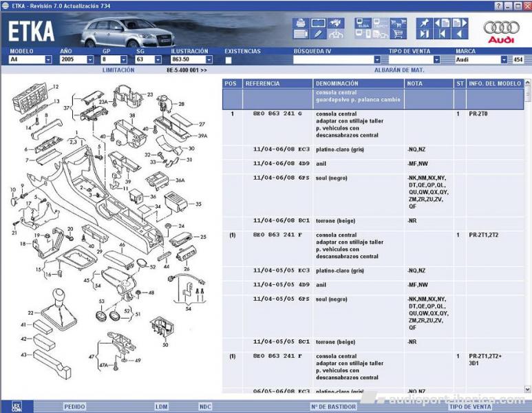Toggle the Existencias checkbox

[x=228, y=60]
